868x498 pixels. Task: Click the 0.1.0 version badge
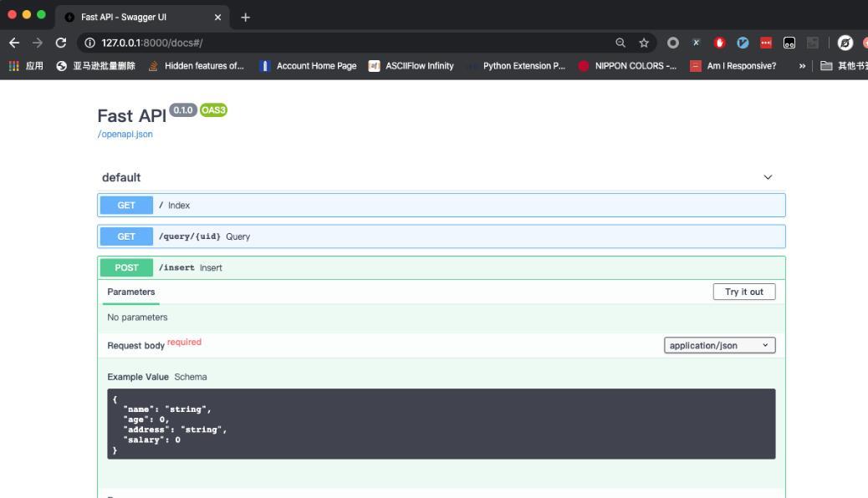(x=183, y=110)
